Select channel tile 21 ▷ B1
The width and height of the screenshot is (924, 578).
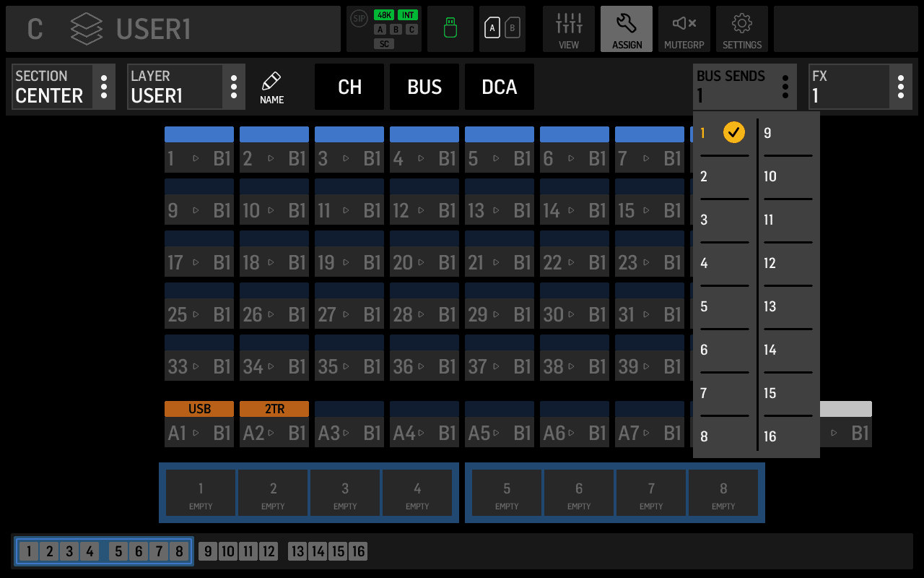point(500,254)
